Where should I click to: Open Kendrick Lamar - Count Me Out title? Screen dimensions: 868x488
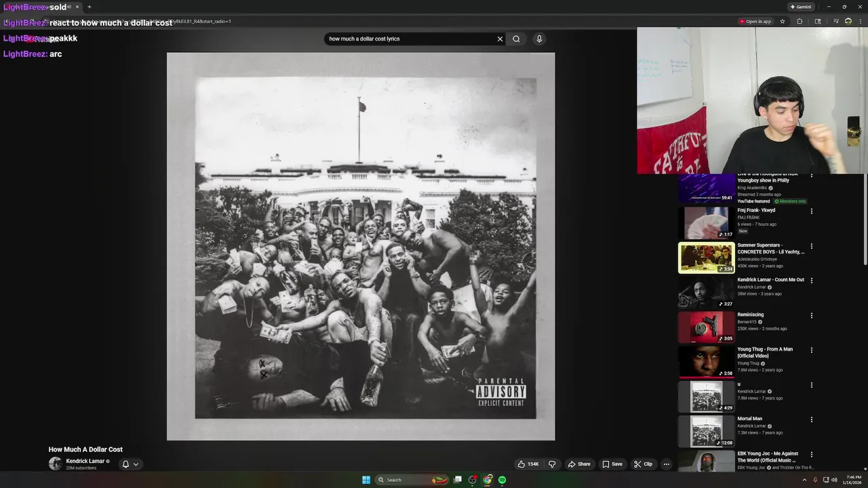pos(770,280)
